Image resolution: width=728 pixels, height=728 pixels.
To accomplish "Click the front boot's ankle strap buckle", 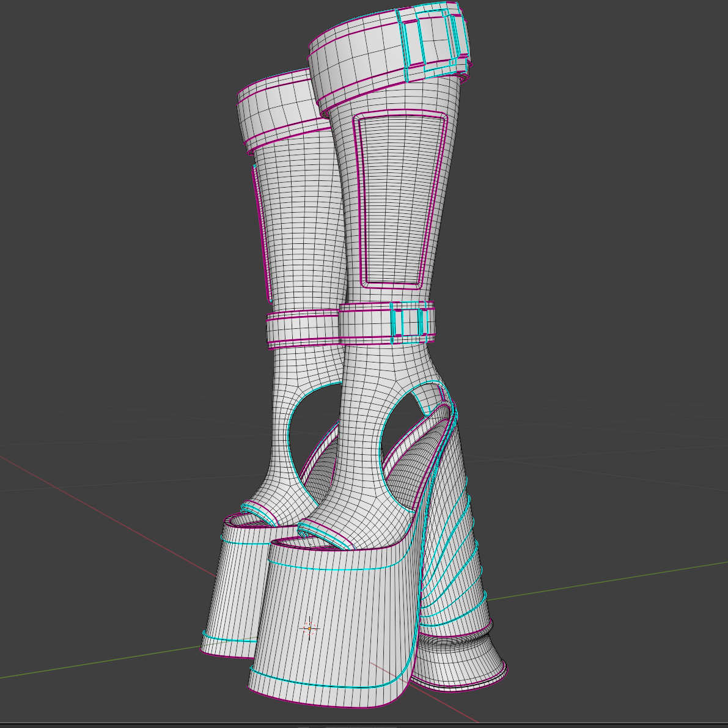I will point(410,322).
